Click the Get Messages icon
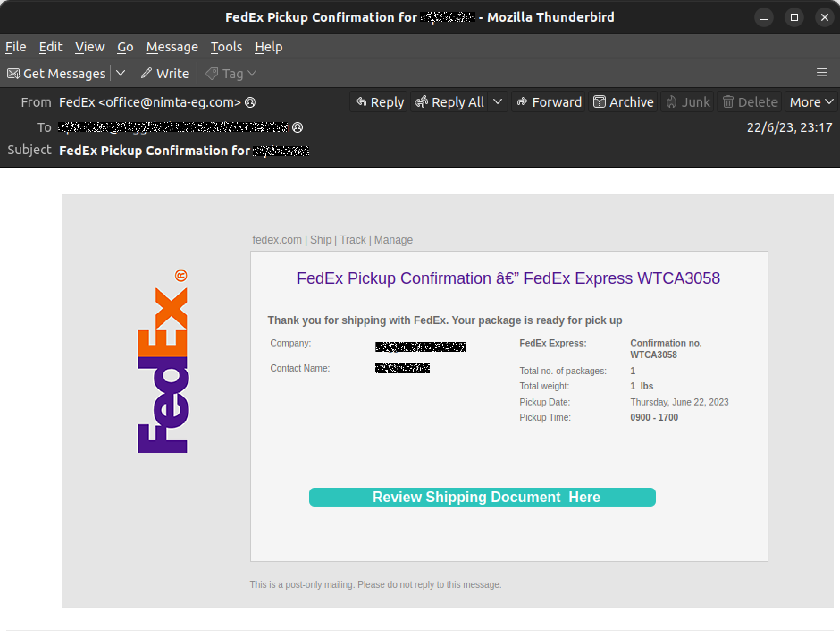The width and height of the screenshot is (840, 632). tap(13, 73)
